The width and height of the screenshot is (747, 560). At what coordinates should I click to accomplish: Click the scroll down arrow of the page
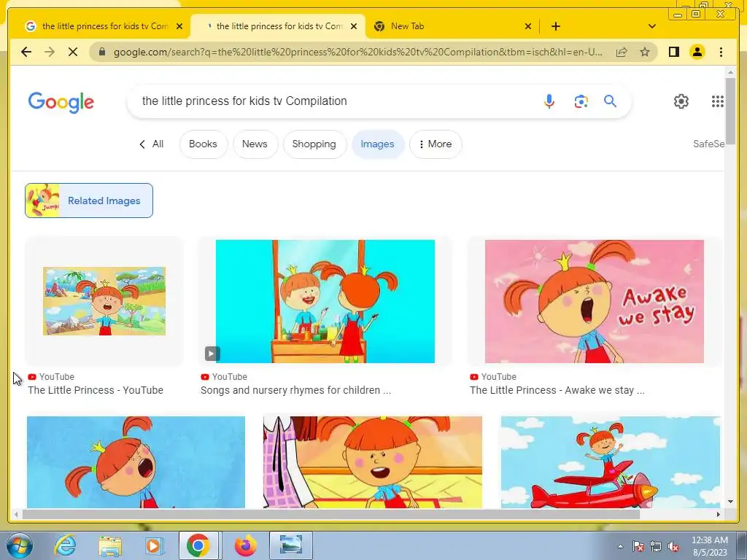[730, 502]
